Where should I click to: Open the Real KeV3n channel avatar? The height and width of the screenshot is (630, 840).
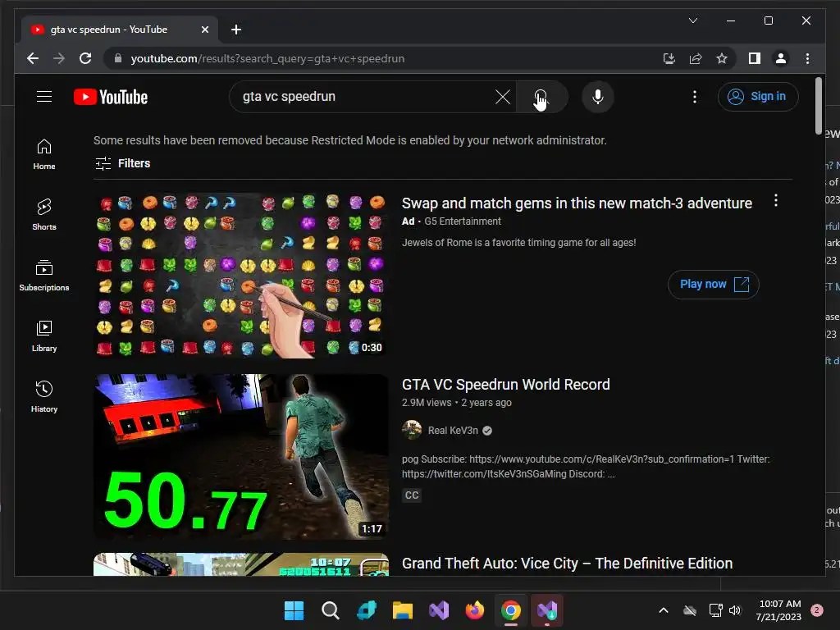[412, 430]
